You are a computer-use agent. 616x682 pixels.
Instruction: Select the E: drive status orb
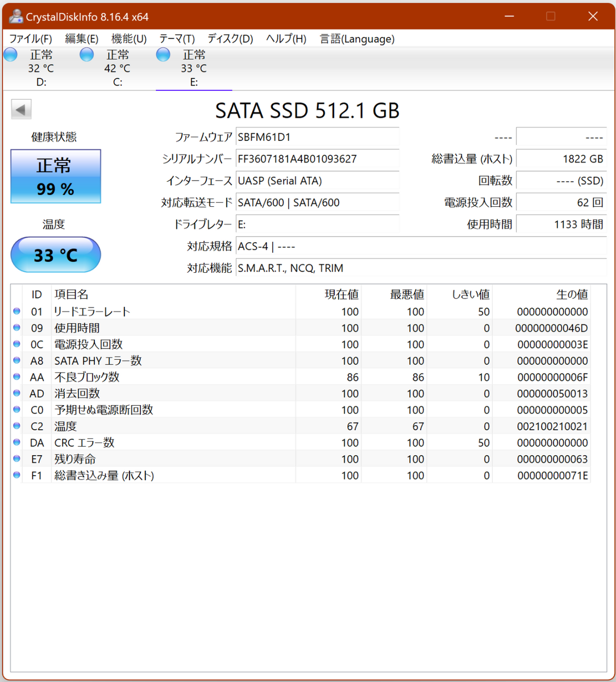tap(163, 55)
